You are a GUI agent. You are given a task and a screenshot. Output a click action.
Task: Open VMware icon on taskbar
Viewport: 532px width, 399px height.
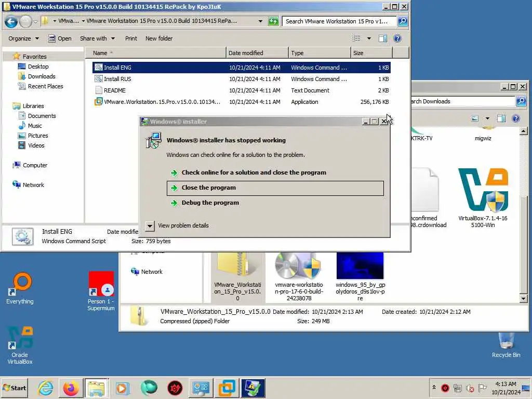[227, 388]
